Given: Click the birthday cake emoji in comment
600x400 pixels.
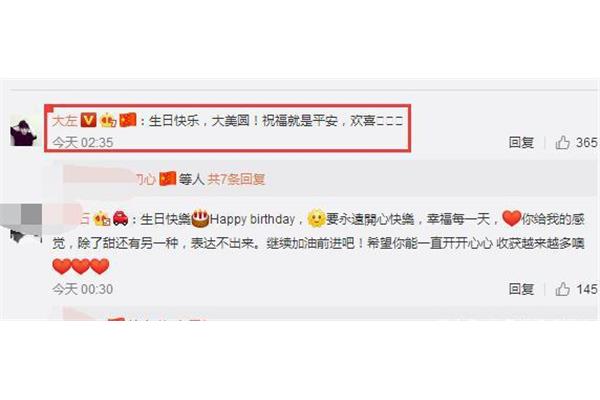Looking at the screenshot, I should [x=200, y=219].
